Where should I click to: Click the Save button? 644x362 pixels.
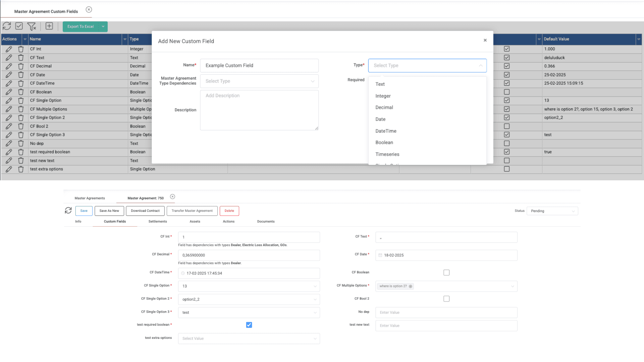[x=84, y=211]
